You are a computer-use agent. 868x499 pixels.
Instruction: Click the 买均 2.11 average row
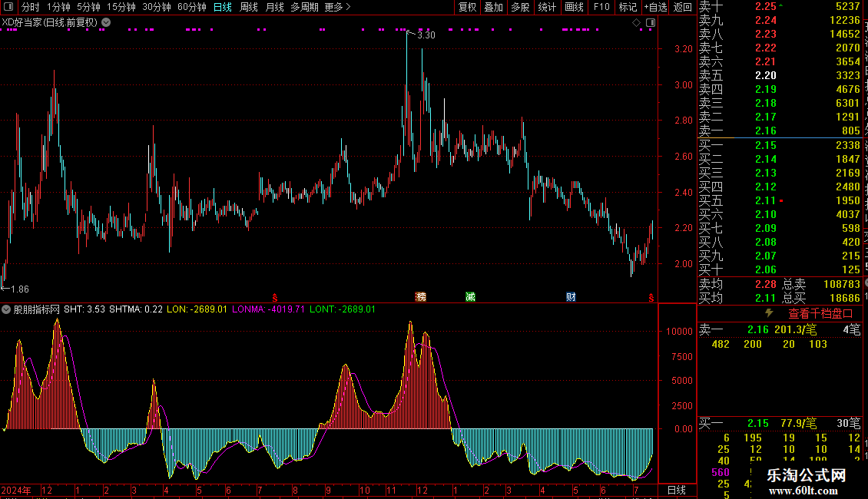point(737,298)
